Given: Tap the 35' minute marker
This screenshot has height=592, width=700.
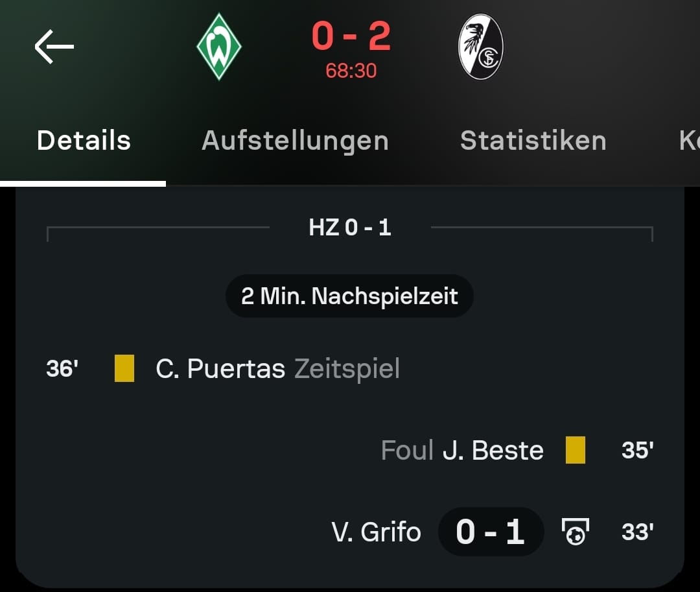Looking at the screenshot, I should point(636,450).
